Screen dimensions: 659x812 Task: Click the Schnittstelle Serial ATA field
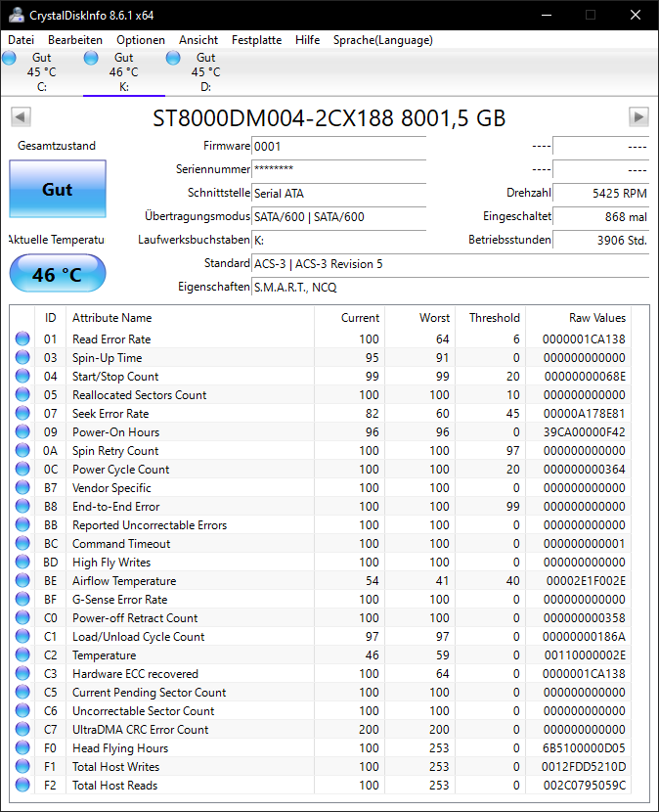(338, 193)
